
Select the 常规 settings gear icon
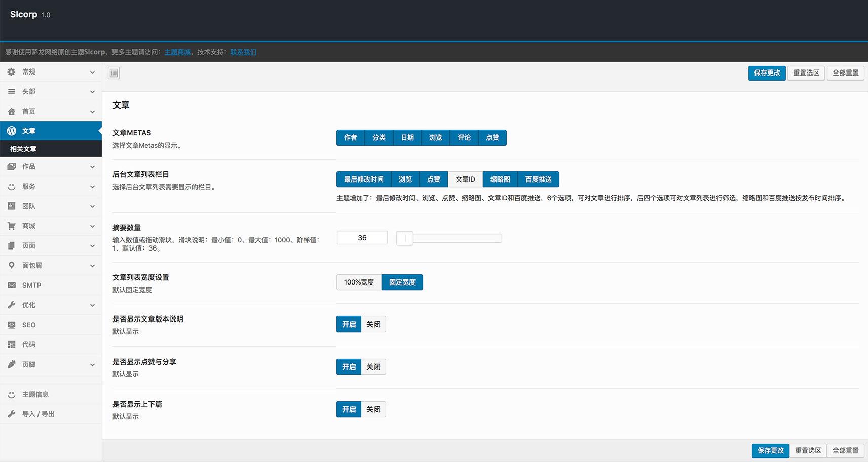click(11, 72)
